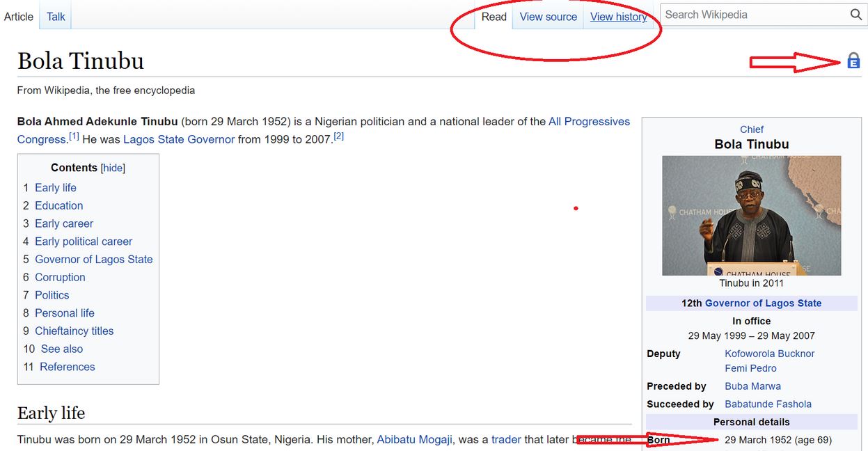Click citation reference [1]
Image resolution: width=868 pixels, height=451 pixels.
coord(73,136)
